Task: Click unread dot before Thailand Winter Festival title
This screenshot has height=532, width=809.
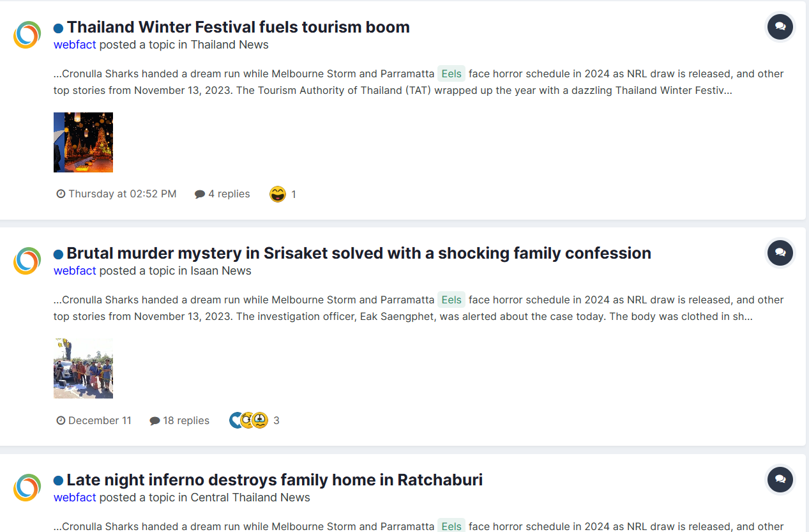Action: 58,28
